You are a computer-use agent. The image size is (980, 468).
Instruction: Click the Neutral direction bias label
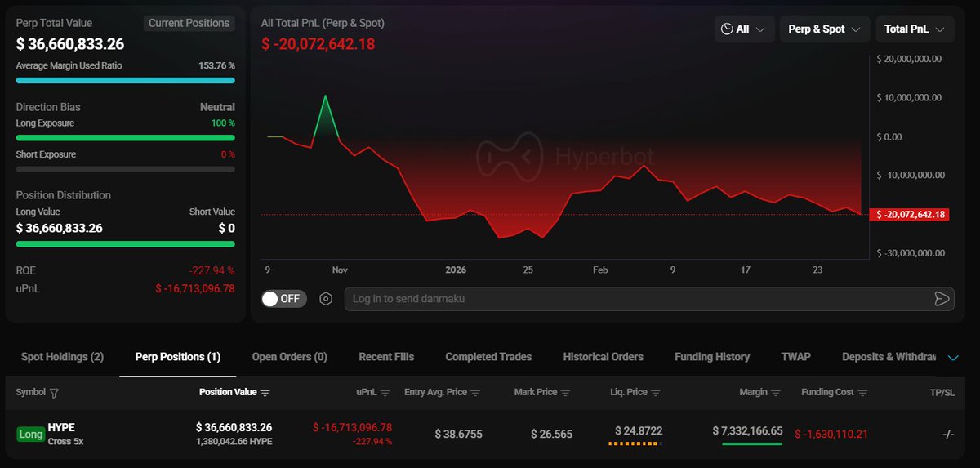(217, 107)
